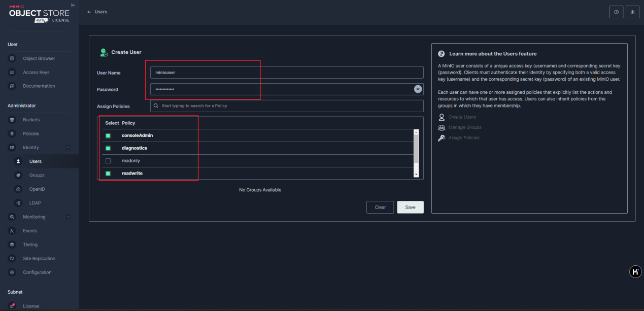Click the Monitoring magnifier icon
Screen dimensions: 644x311
click(12, 217)
